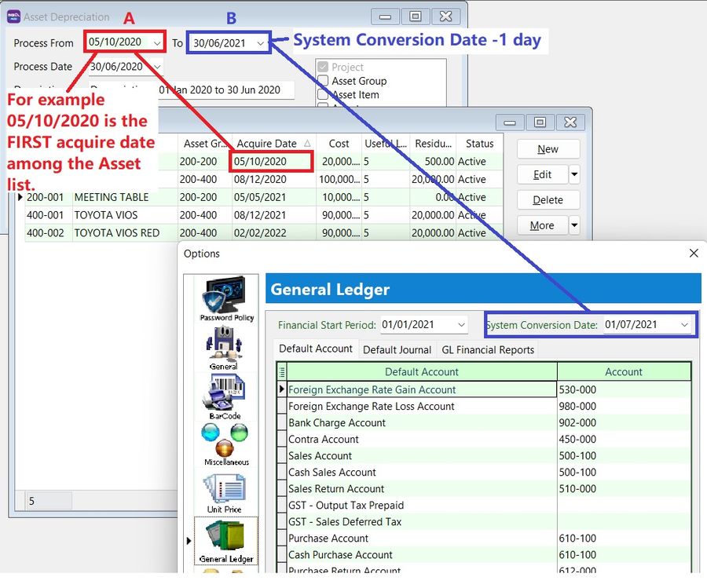This screenshot has height=588, width=707.
Task: Enable the Asset Group checkbox
Action: click(323, 81)
